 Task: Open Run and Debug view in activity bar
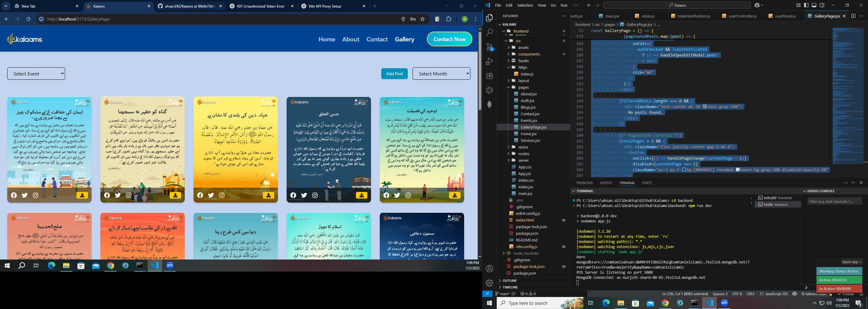[489, 61]
